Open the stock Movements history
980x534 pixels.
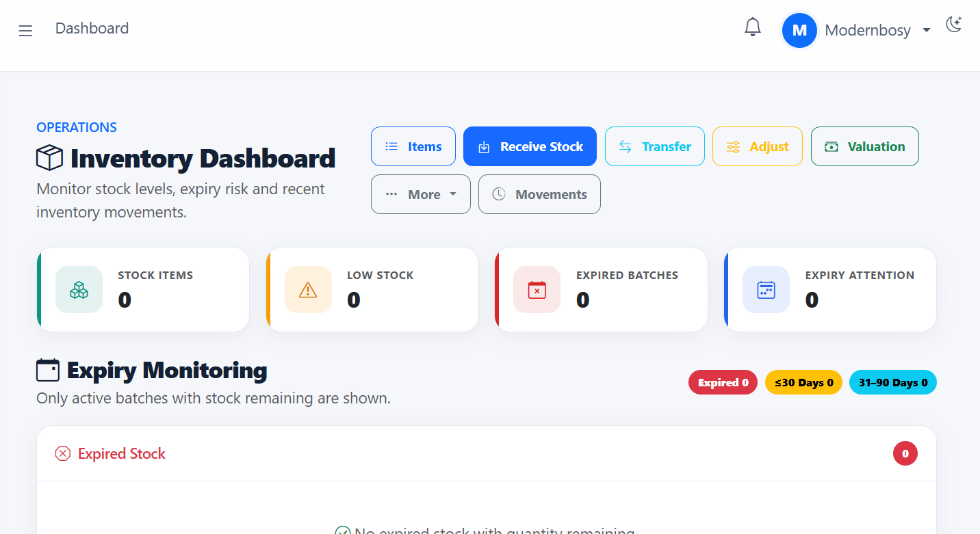(539, 194)
